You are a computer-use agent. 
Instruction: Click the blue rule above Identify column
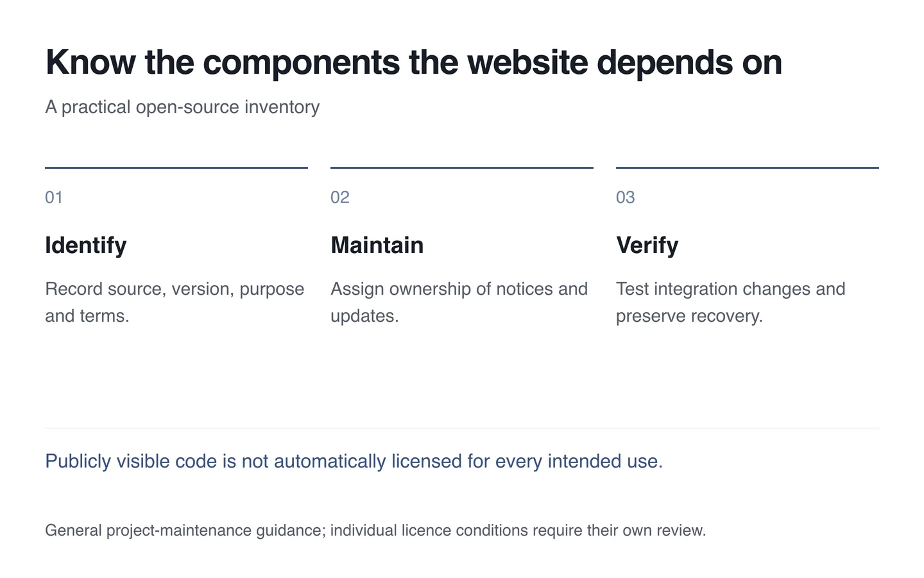(x=176, y=168)
